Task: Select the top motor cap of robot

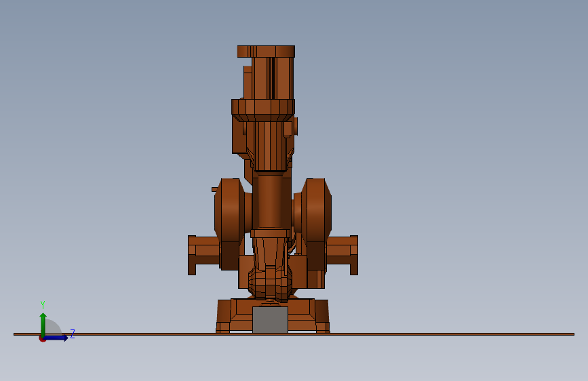Action: [266, 52]
